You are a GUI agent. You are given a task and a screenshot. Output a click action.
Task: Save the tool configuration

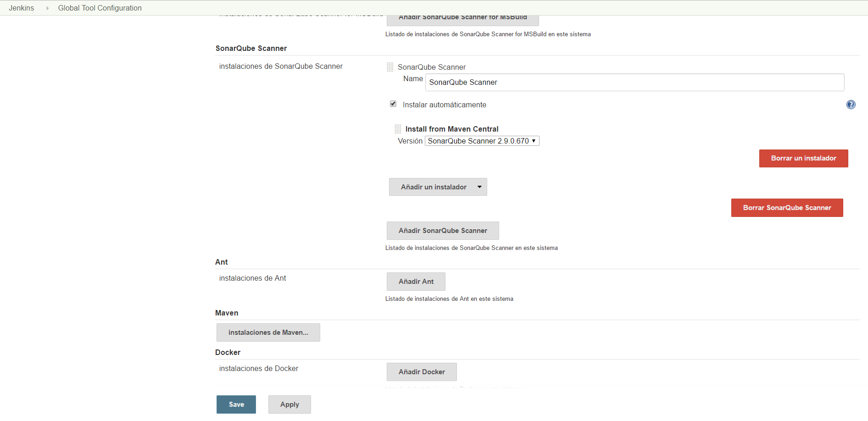pos(236,404)
